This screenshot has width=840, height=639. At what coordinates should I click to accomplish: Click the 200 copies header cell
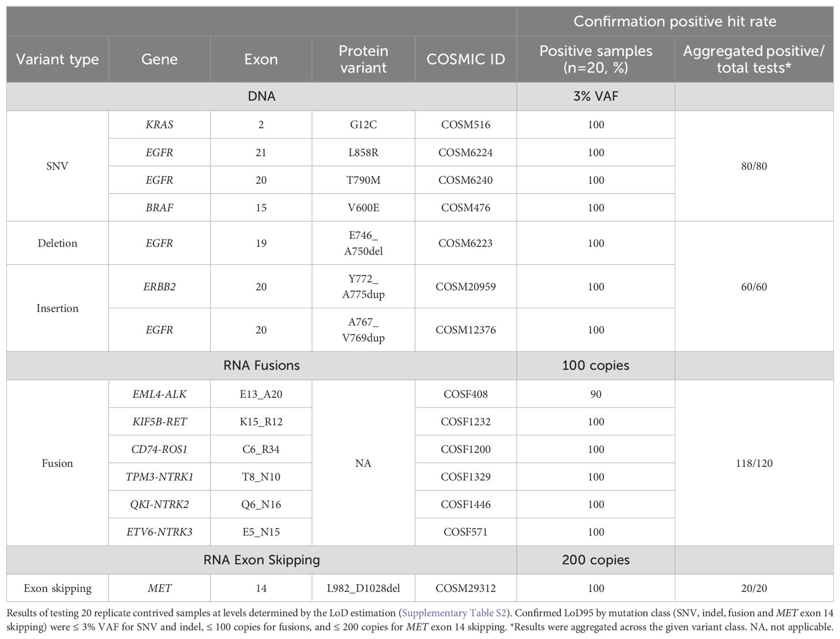pyautogui.click(x=595, y=560)
